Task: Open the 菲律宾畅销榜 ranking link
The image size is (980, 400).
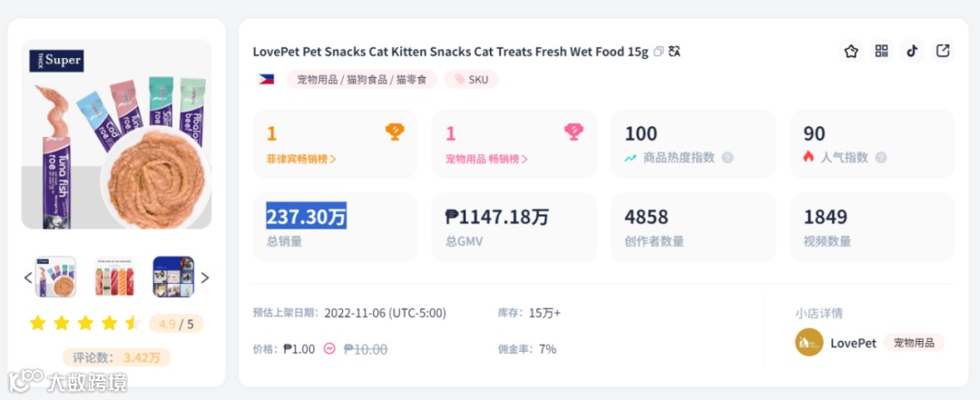Action: click(301, 160)
